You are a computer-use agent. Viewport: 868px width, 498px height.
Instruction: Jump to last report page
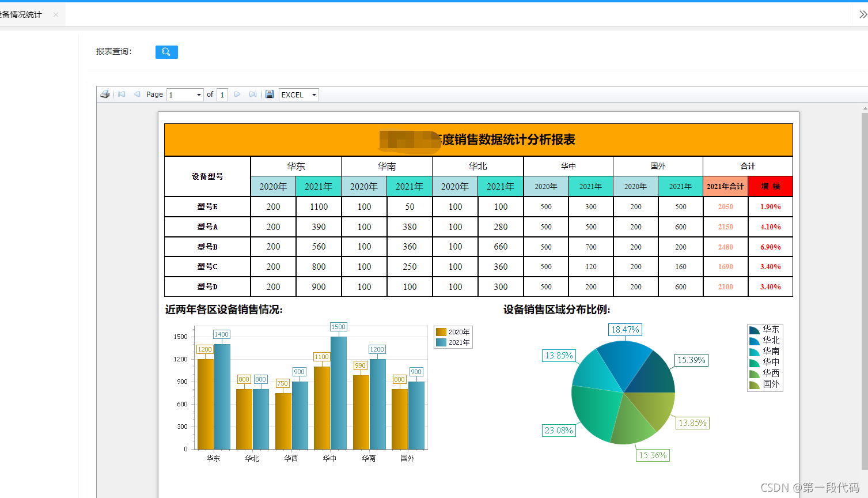(253, 95)
